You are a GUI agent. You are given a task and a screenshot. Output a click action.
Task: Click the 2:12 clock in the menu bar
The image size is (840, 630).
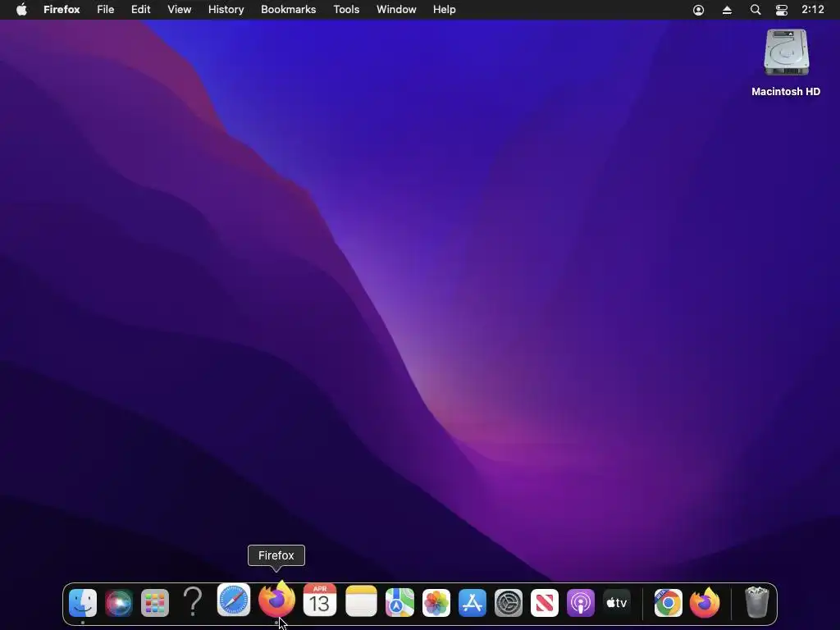point(813,10)
